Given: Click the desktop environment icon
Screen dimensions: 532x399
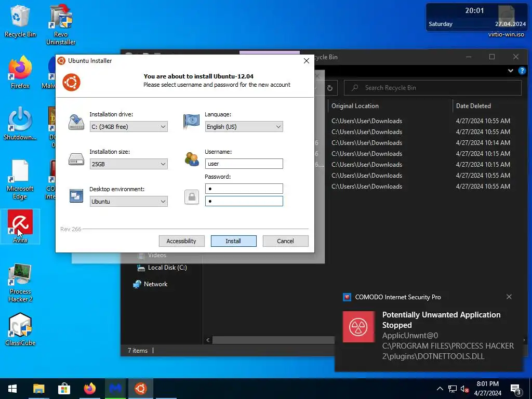Looking at the screenshot, I should point(76,196).
